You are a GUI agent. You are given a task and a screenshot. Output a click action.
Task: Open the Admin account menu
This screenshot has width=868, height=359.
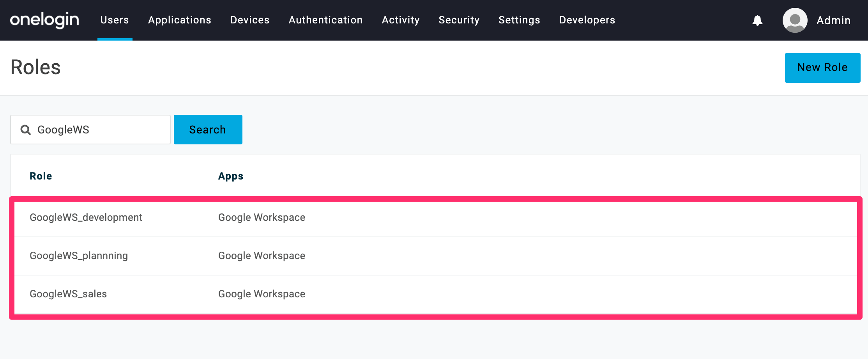pos(834,20)
